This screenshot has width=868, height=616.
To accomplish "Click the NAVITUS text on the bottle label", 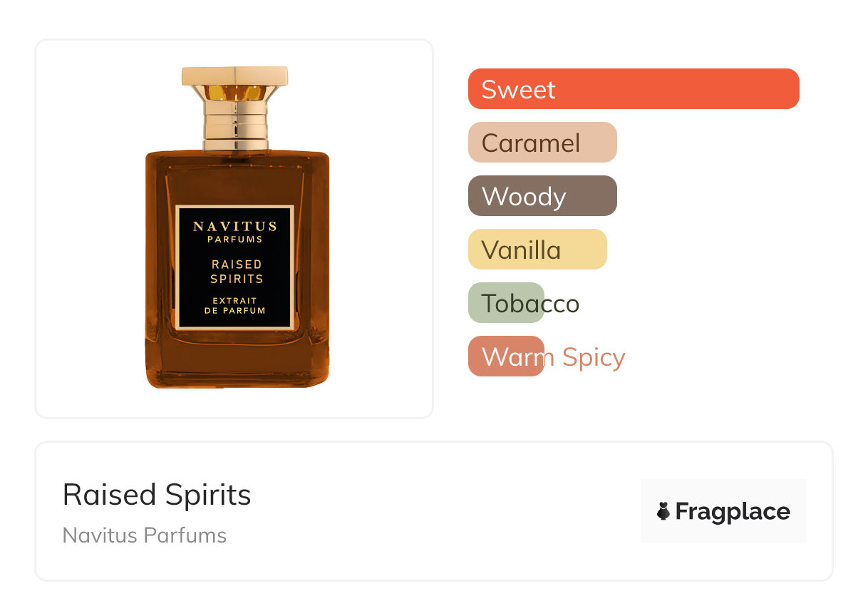I will (234, 227).
